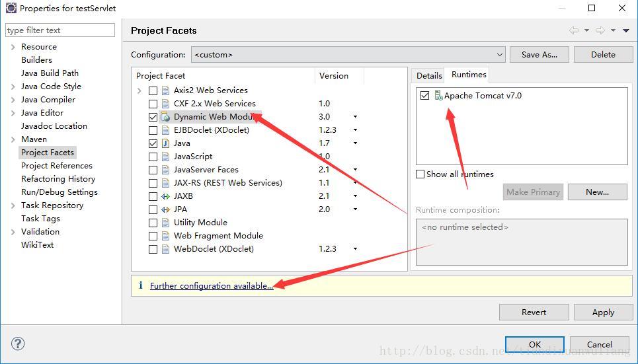
Task: Open the JAXB version dropdown arrow
Action: pyautogui.click(x=355, y=196)
